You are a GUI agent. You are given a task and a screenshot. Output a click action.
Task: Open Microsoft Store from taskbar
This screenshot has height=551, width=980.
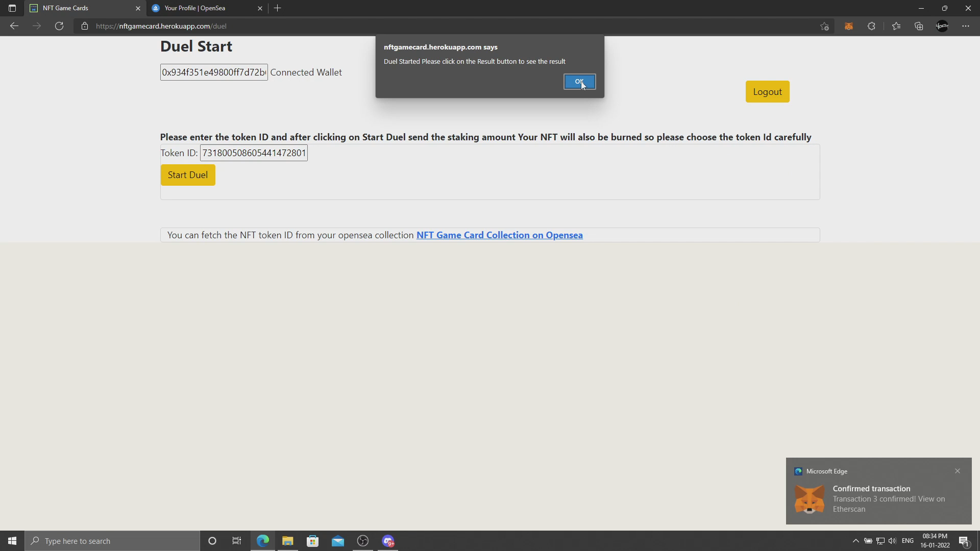pos(313,541)
